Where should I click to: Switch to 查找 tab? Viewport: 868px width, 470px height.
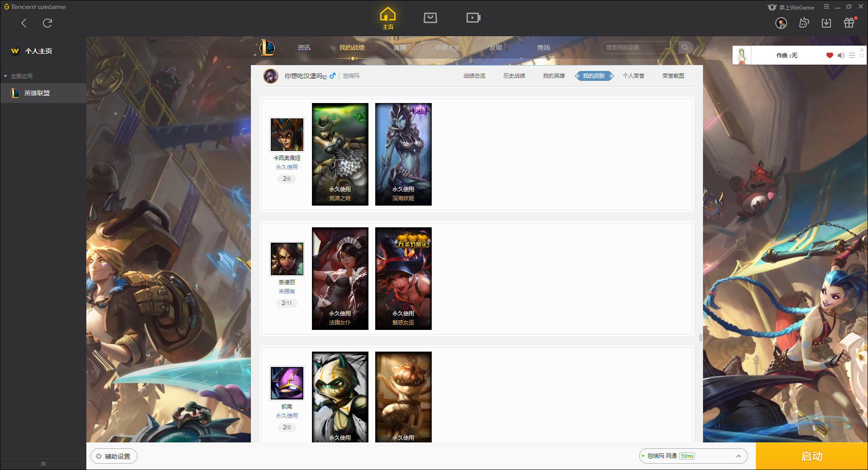tap(543, 47)
